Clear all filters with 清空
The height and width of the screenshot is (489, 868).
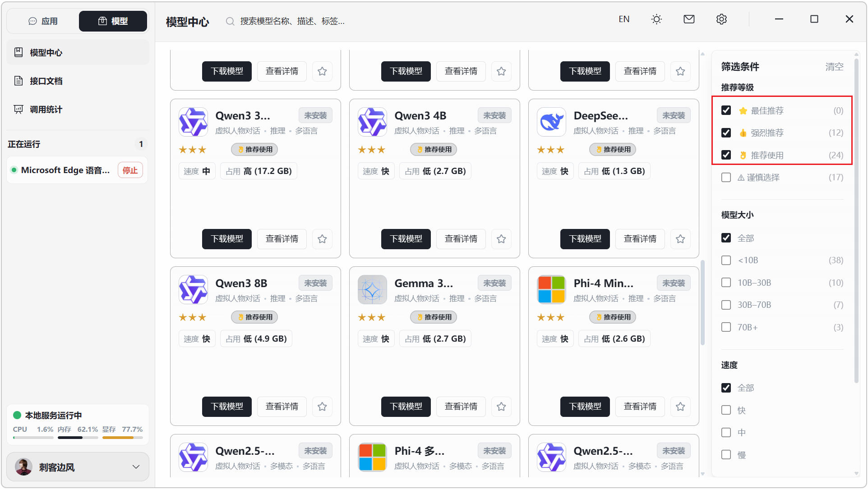click(834, 67)
